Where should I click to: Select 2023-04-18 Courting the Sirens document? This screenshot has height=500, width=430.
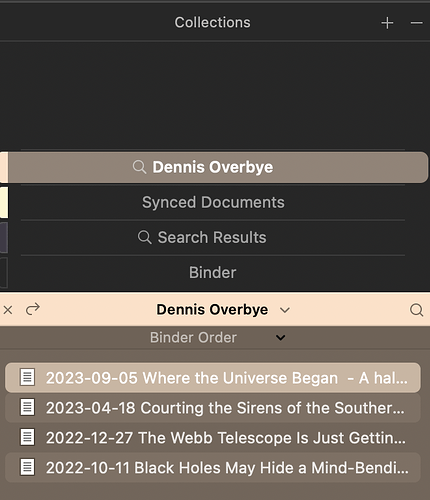click(x=213, y=408)
